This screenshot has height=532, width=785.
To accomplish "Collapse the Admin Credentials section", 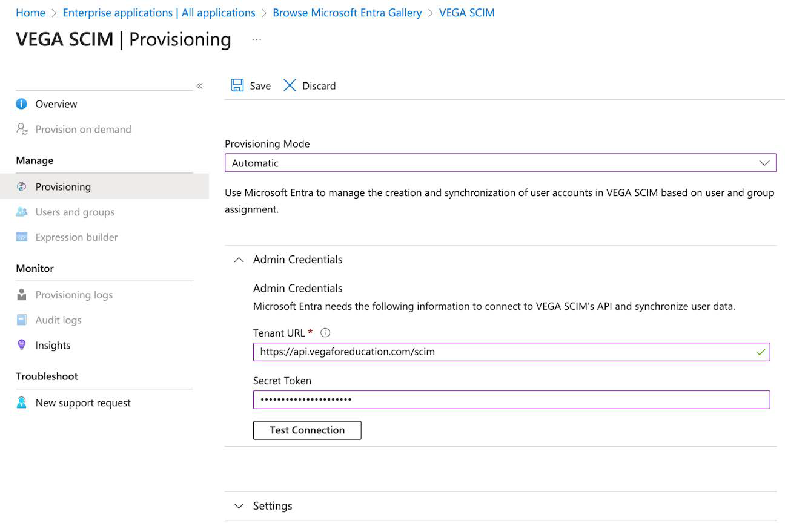I will [239, 260].
